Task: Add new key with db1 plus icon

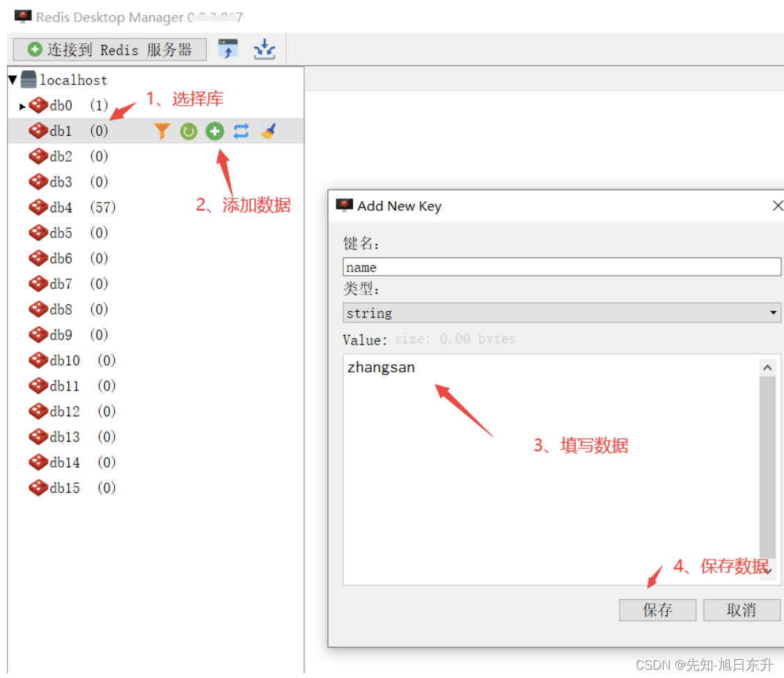Action: [x=215, y=131]
